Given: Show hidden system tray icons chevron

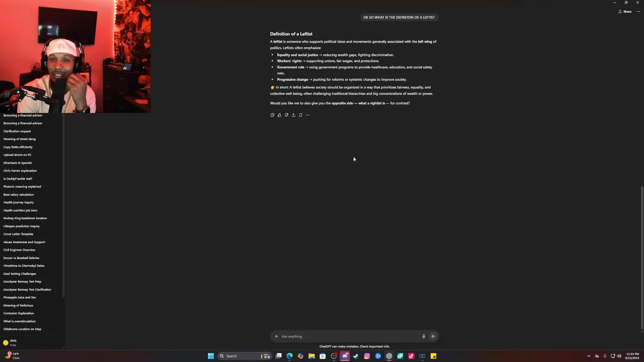Looking at the screenshot, I should click(589, 356).
